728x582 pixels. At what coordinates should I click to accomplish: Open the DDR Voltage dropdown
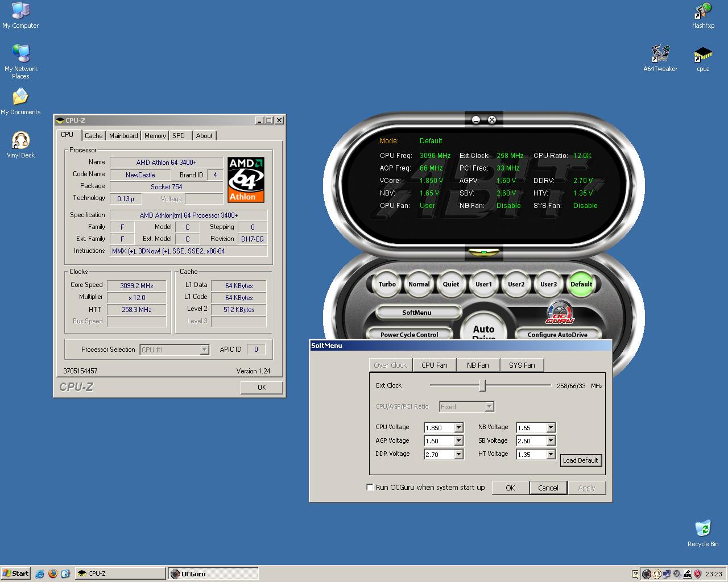pyautogui.click(x=458, y=455)
